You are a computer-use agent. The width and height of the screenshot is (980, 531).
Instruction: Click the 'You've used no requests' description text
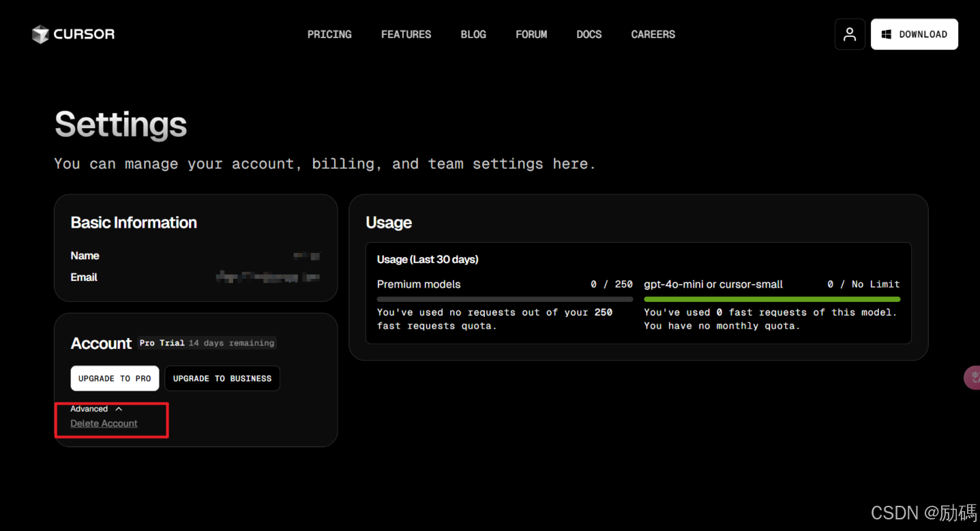click(495, 319)
